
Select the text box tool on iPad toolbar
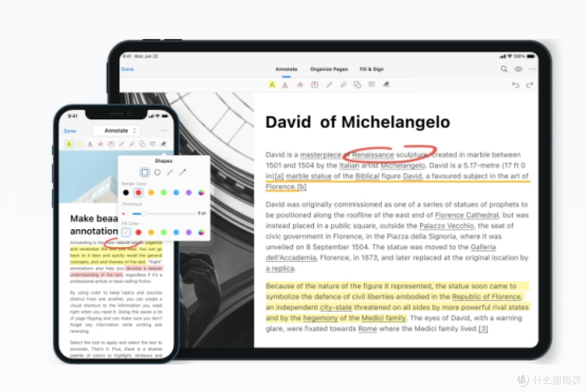coord(315,85)
